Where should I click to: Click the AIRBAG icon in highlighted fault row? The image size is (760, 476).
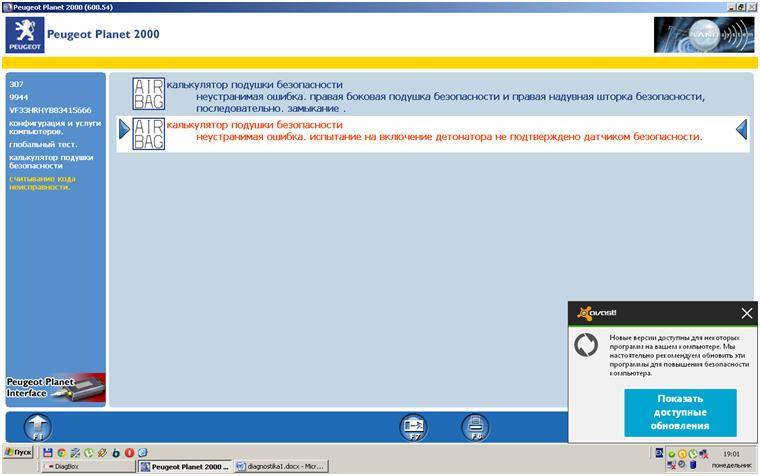point(148,134)
